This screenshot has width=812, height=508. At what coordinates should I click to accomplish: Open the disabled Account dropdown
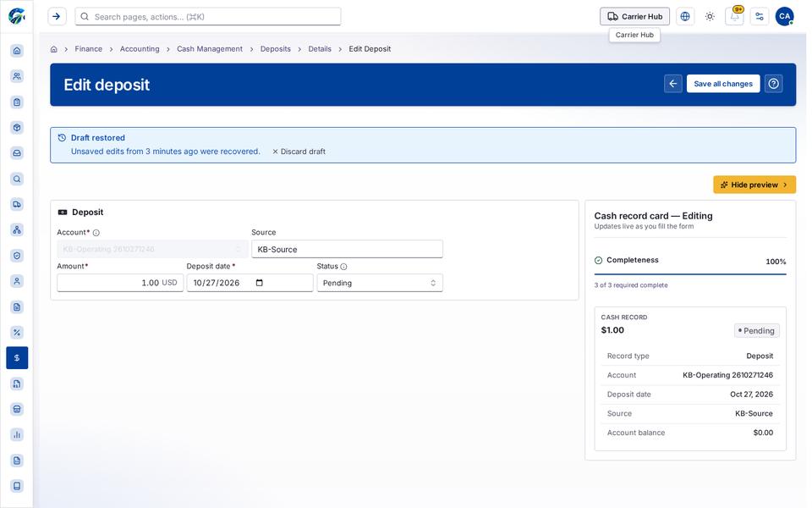point(153,249)
